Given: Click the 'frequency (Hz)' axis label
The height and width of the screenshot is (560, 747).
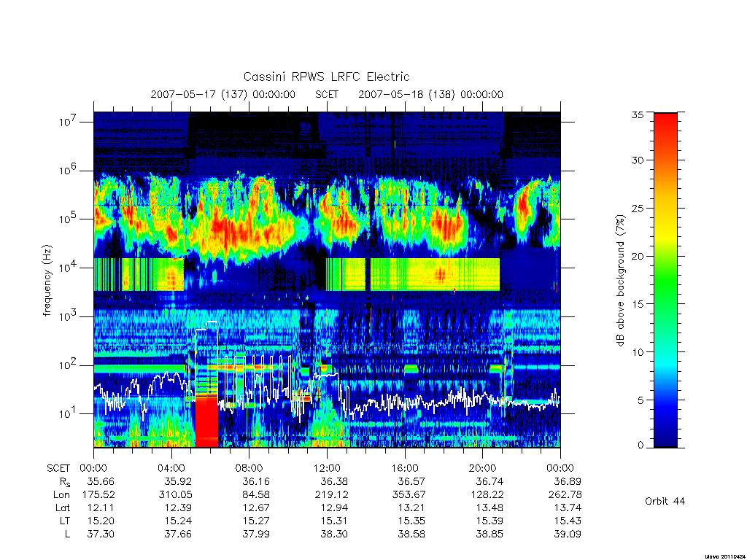Looking at the screenshot, I should tap(47, 281).
